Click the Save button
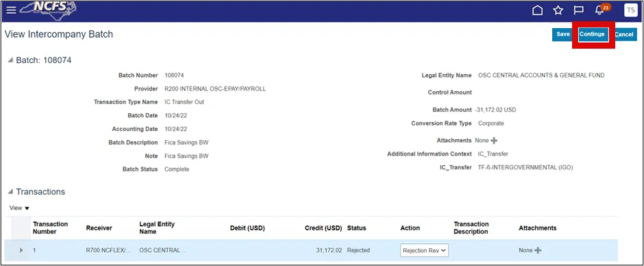Viewport: 644px width, 266px height. coord(563,34)
